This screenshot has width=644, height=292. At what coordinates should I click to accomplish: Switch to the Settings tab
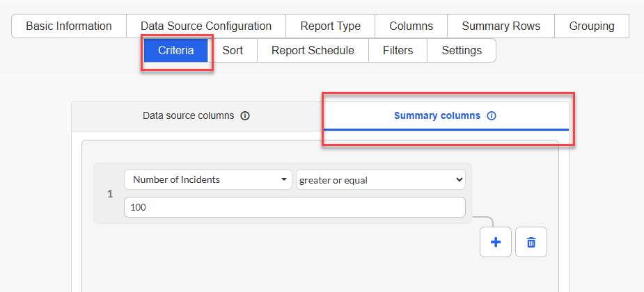point(462,51)
